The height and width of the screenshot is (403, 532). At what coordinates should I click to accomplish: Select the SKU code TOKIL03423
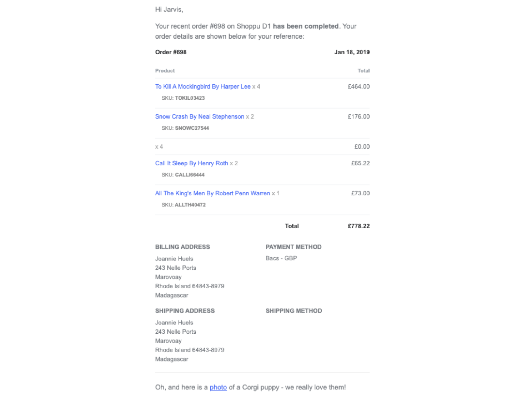pos(189,98)
